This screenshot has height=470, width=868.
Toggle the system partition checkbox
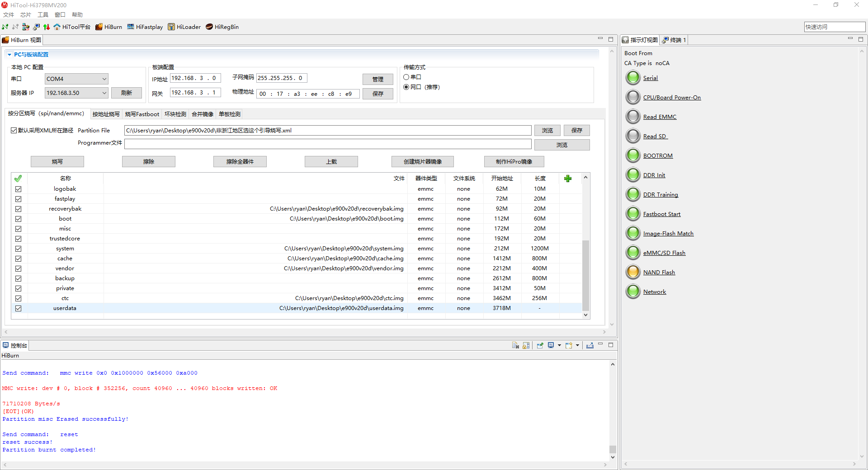pyautogui.click(x=19, y=249)
